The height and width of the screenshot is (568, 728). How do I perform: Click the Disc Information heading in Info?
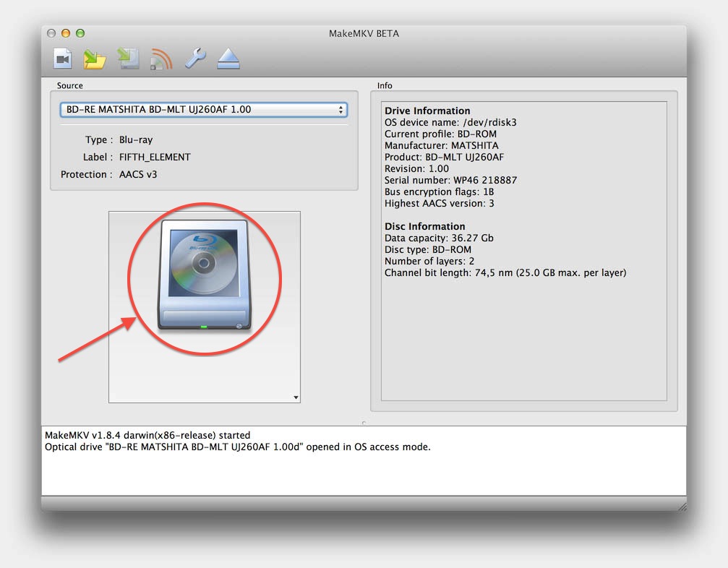point(424,226)
